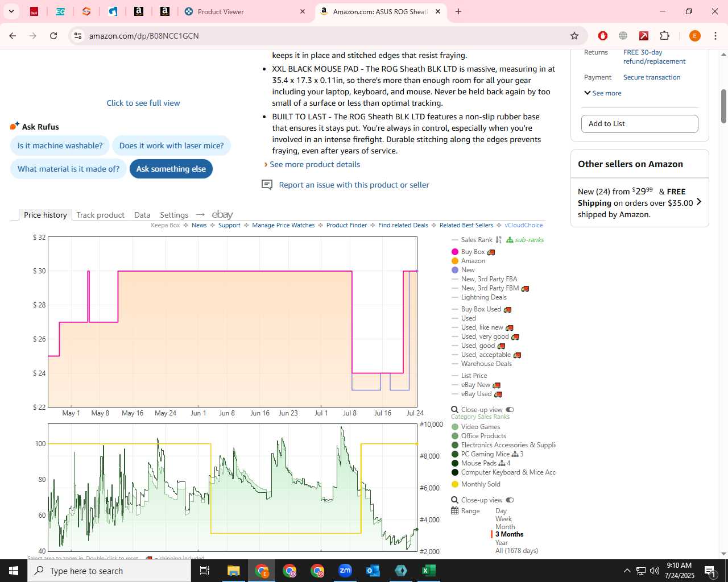Open the FREE 30-day refund/replacement link

(654, 57)
